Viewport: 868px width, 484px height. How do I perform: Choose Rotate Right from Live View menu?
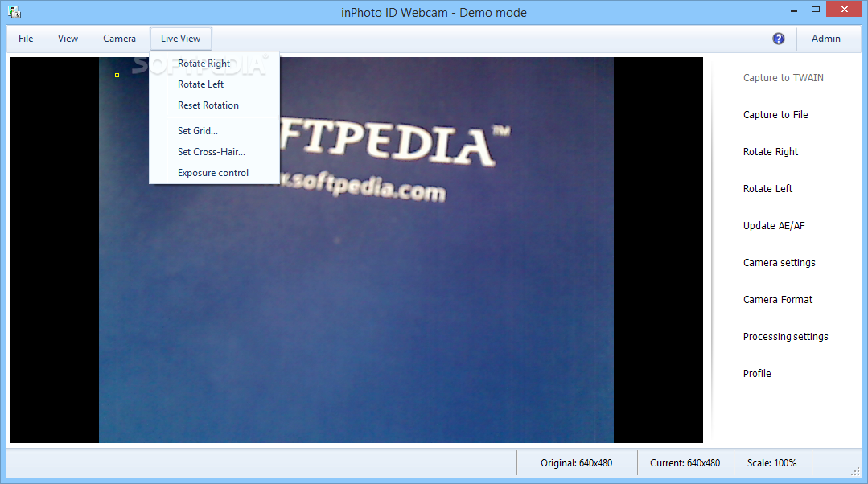coord(204,64)
